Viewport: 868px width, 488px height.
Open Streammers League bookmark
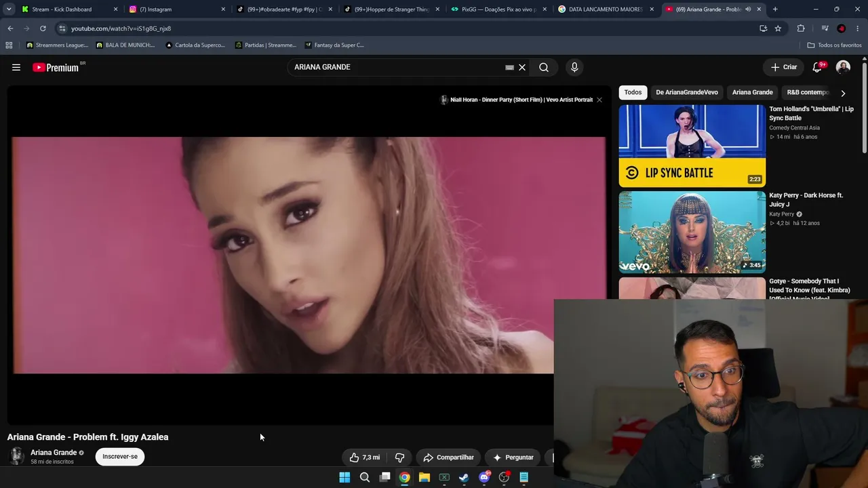[x=58, y=45]
